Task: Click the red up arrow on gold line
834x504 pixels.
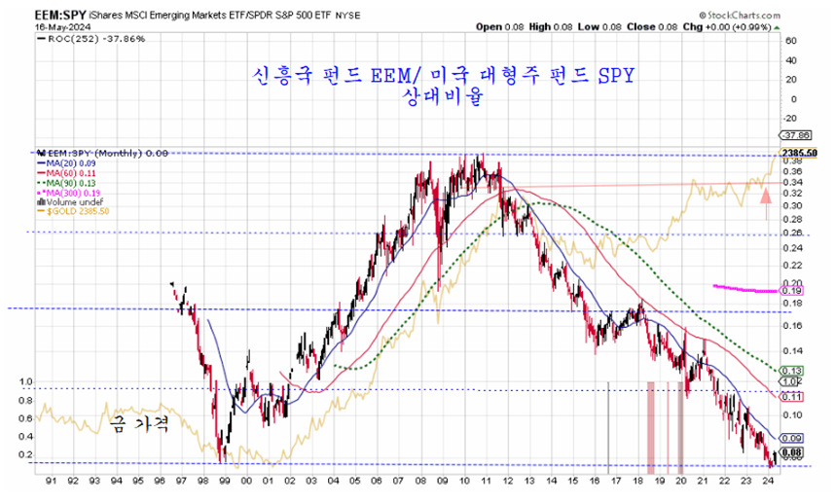Action: click(767, 196)
